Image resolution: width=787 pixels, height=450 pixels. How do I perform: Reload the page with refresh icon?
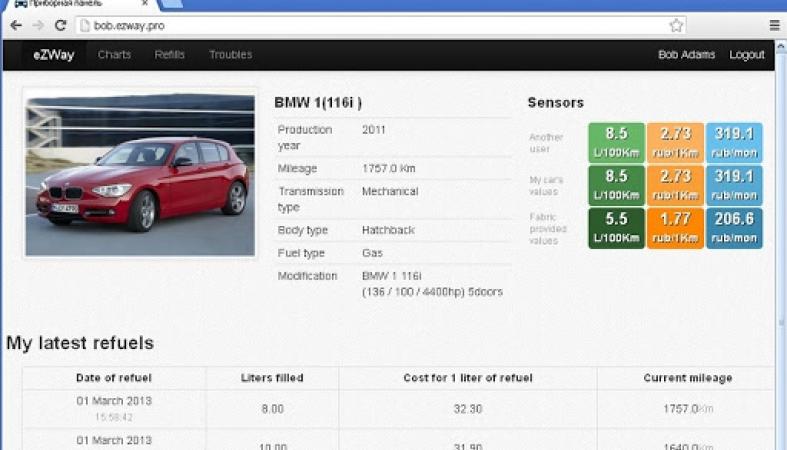[61, 26]
